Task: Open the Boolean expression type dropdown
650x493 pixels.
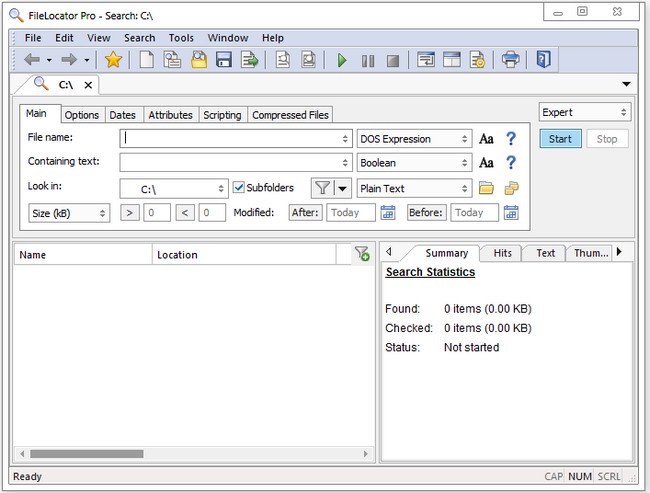Action: coord(415,163)
